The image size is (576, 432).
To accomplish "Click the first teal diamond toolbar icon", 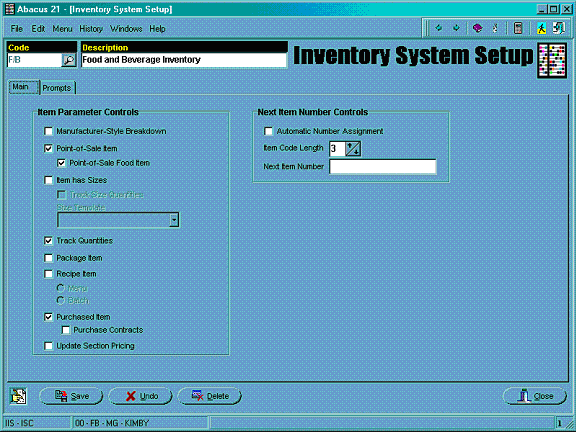I will point(438,28).
